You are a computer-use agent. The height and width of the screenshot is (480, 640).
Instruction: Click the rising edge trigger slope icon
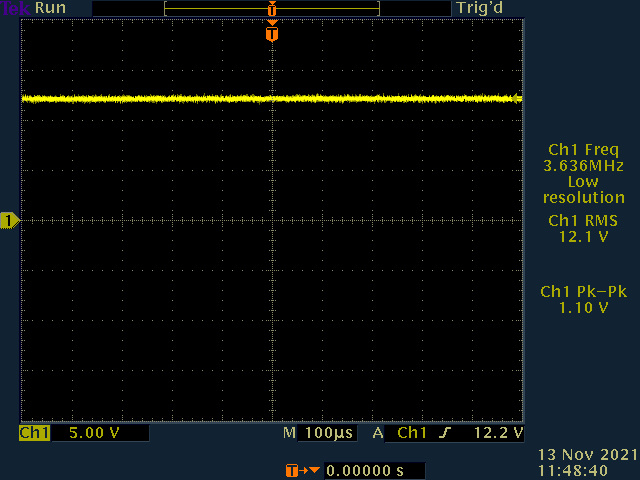(445, 433)
